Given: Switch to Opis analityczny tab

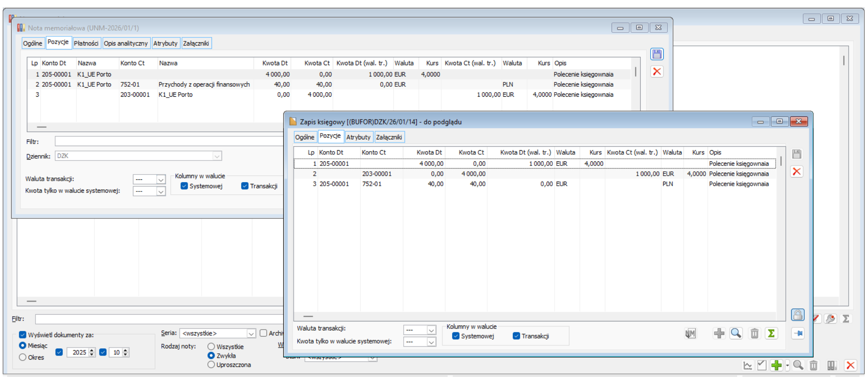Looking at the screenshot, I should click(x=126, y=43).
